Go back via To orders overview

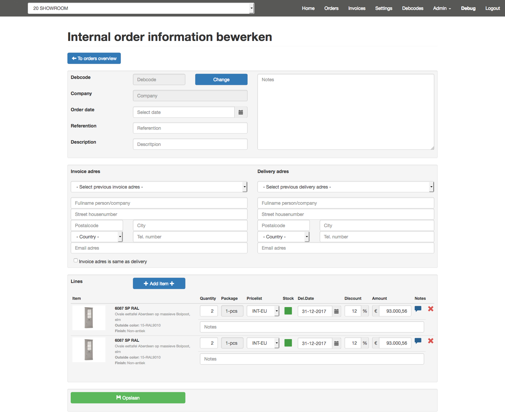pyautogui.click(x=94, y=58)
